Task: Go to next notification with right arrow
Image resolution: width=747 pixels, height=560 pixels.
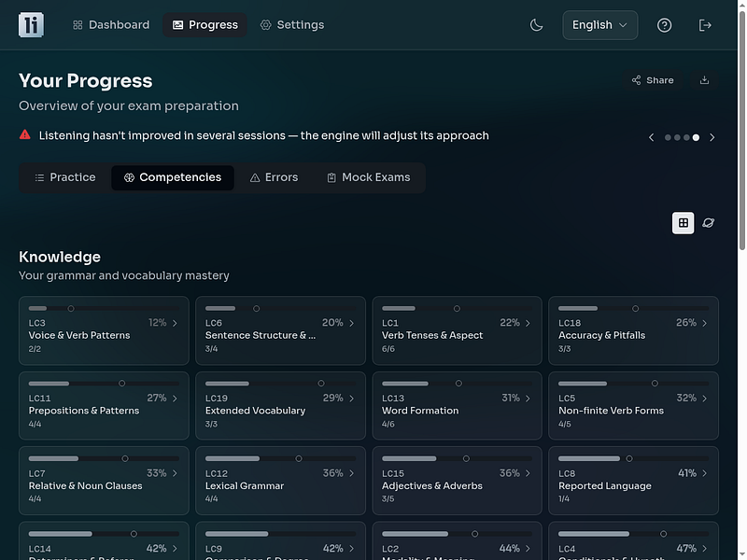Action: 712,137
